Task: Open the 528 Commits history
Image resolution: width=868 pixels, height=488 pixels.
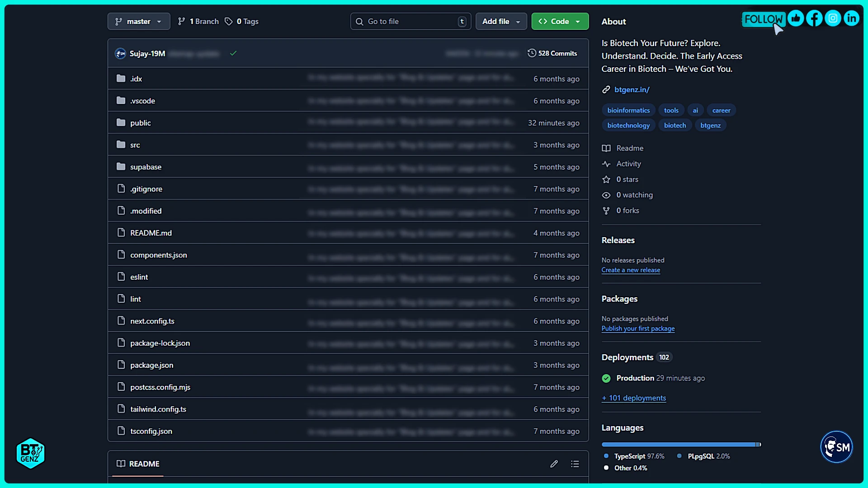Action: point(552,53)
